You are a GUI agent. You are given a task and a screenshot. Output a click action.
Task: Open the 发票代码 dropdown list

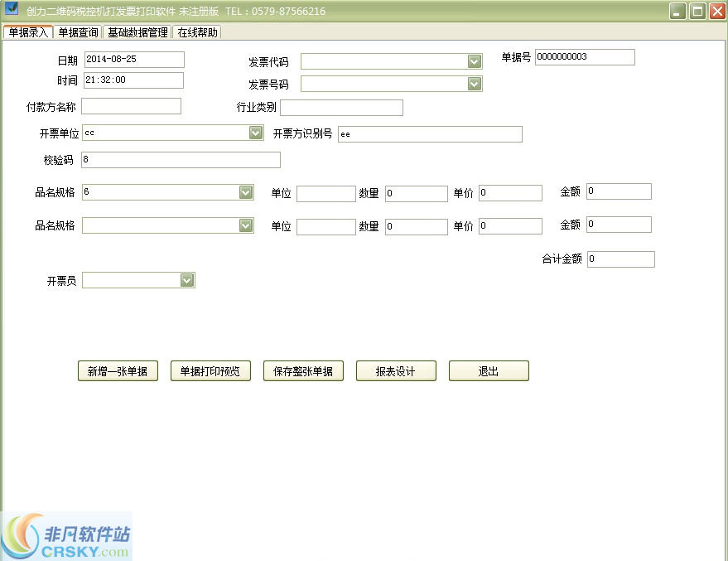pos(474,60)
